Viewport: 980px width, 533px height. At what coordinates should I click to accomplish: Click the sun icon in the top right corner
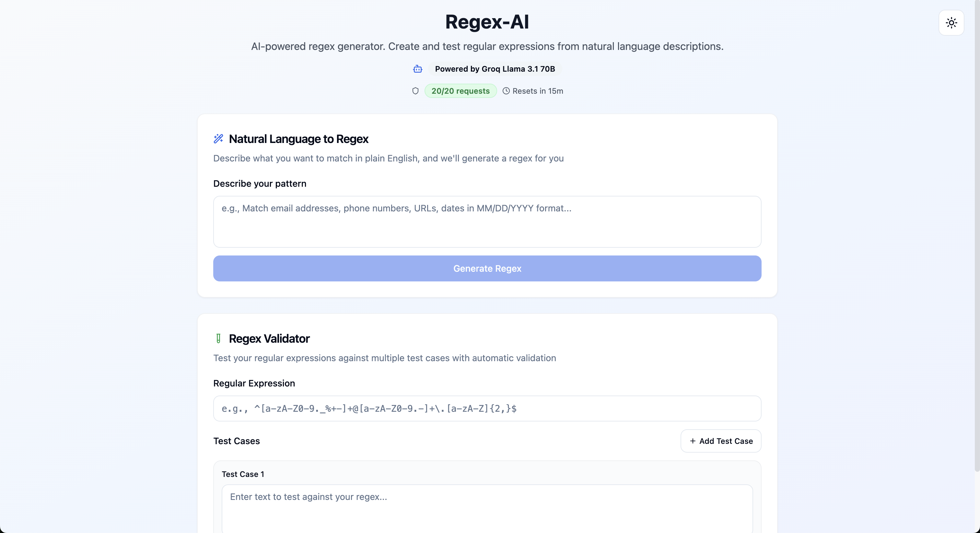(951, 22)
